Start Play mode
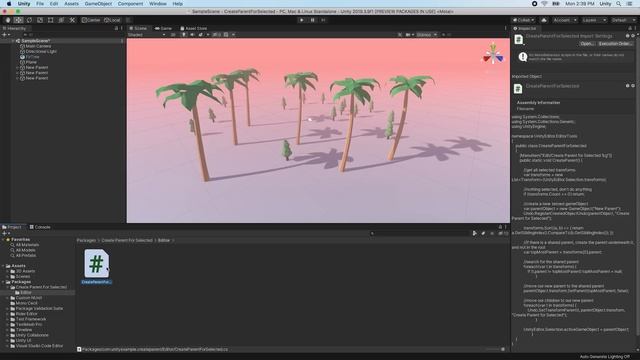 302,20
